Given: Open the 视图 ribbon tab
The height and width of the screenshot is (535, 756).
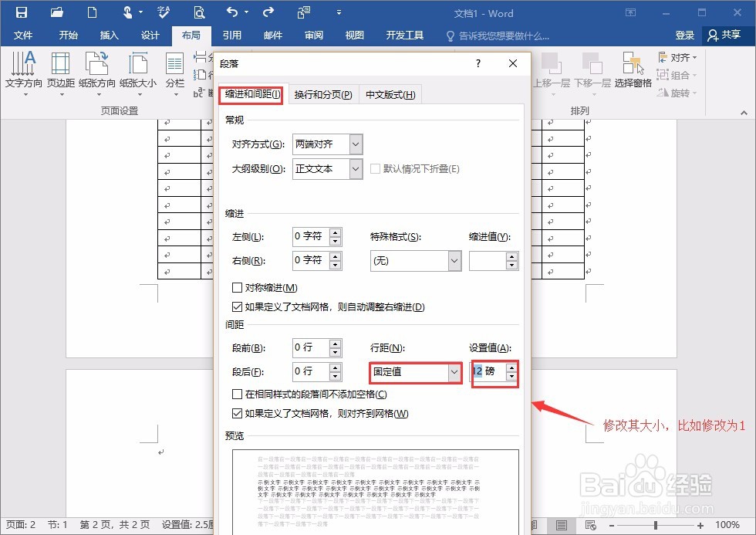Looking at the screenshot, I should tap(354, 35).
